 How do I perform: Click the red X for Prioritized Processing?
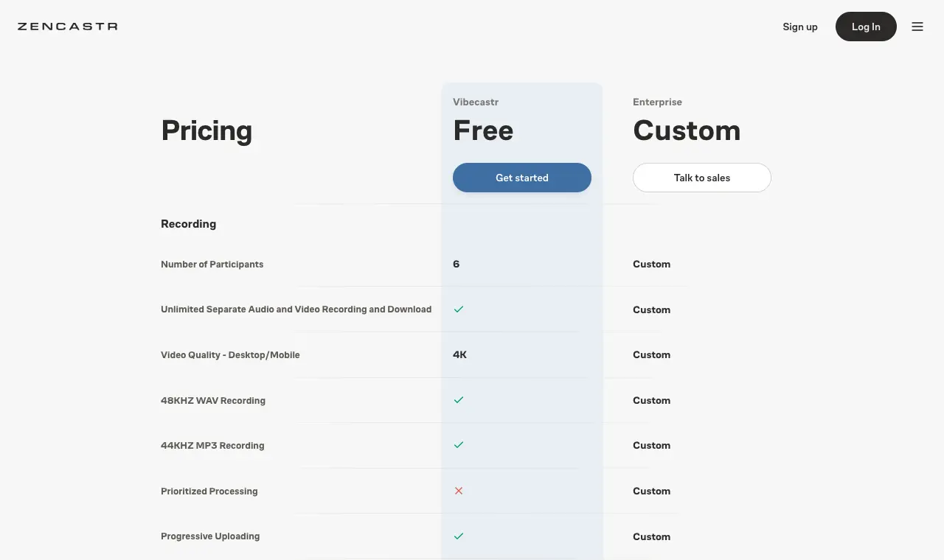(459, 491)
